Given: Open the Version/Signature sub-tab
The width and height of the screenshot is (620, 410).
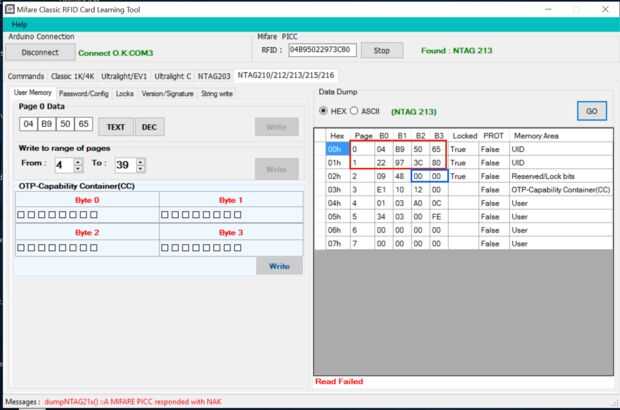Looking at the screenshot, I should [167, 94].
